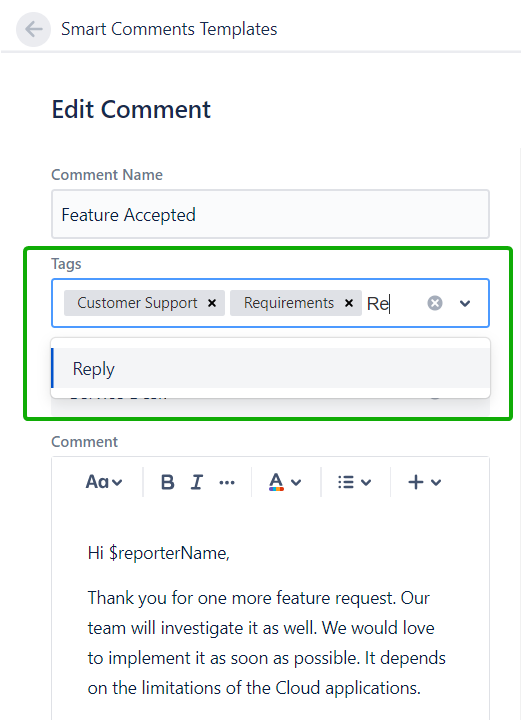
Task: Open the text styles Aa dropdown
Action: coord(104,482)
